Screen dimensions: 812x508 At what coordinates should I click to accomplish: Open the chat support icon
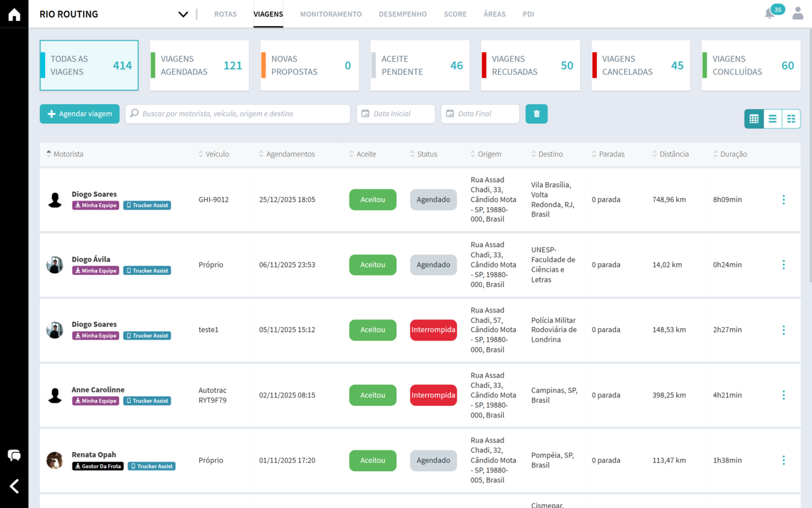14,455
